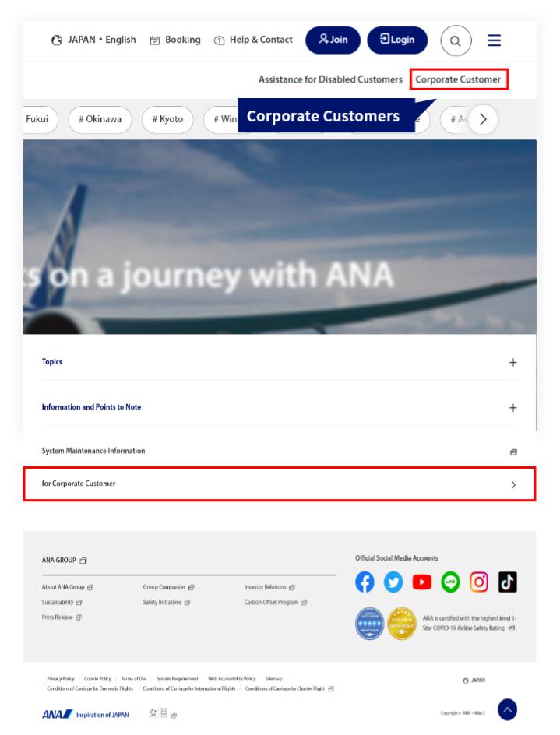This screenshot has height=735, width=560.
Task: Open ANA's Instagram account icon
Action: coord(479,582)
